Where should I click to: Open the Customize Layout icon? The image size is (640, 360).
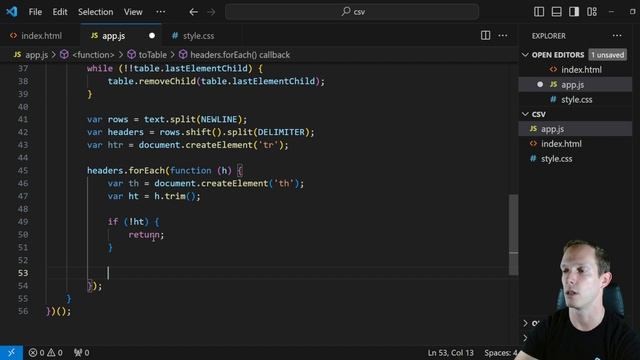592,12
